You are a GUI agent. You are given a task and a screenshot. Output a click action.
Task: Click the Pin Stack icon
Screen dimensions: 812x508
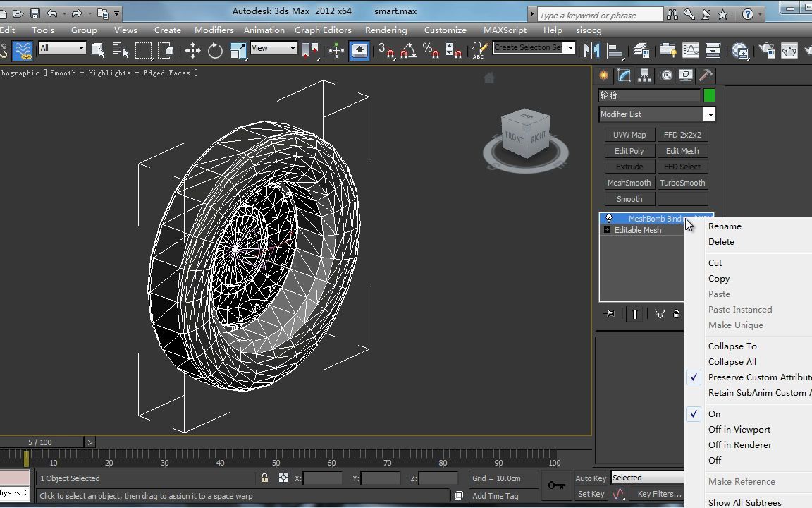(610, 314)
